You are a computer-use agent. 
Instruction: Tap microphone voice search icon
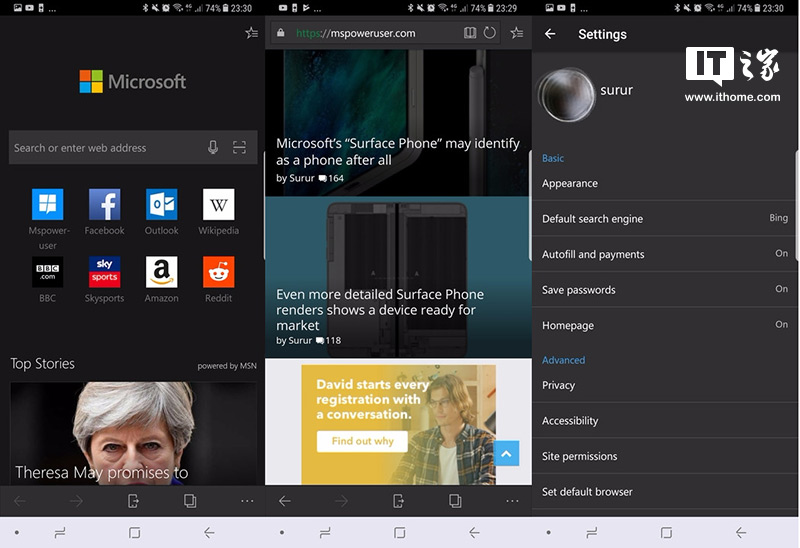[213, 147]
